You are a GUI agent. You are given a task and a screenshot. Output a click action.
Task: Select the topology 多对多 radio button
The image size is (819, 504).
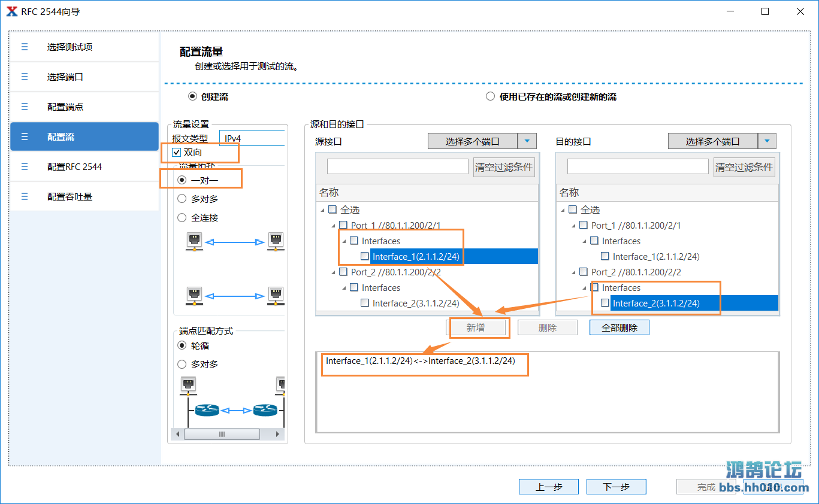tap(182, 199)
